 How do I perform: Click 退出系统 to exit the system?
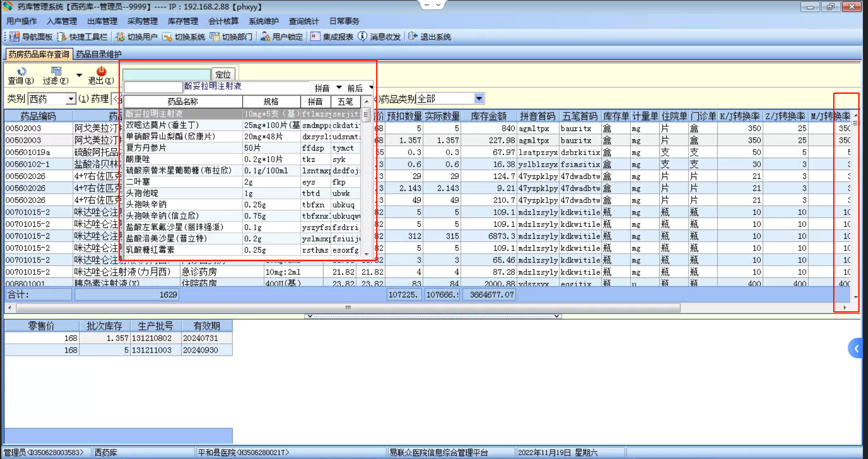point(430,37)
